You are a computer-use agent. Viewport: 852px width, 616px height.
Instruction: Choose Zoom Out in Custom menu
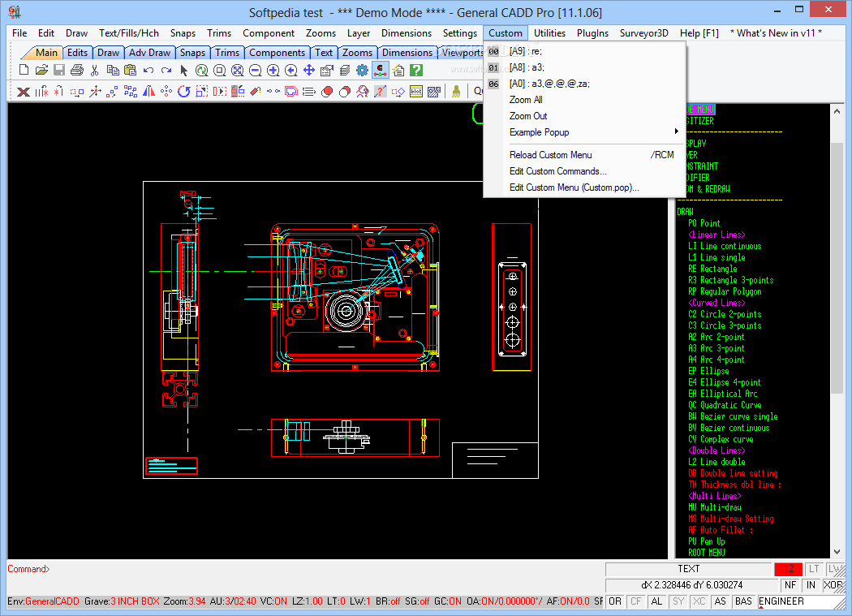coord(584,116)
